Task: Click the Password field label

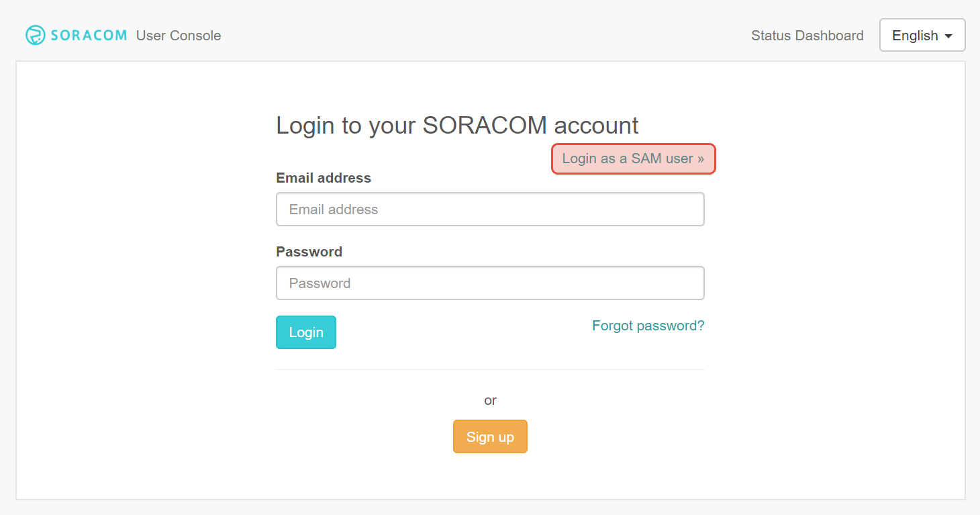Action: click(309, 251)
